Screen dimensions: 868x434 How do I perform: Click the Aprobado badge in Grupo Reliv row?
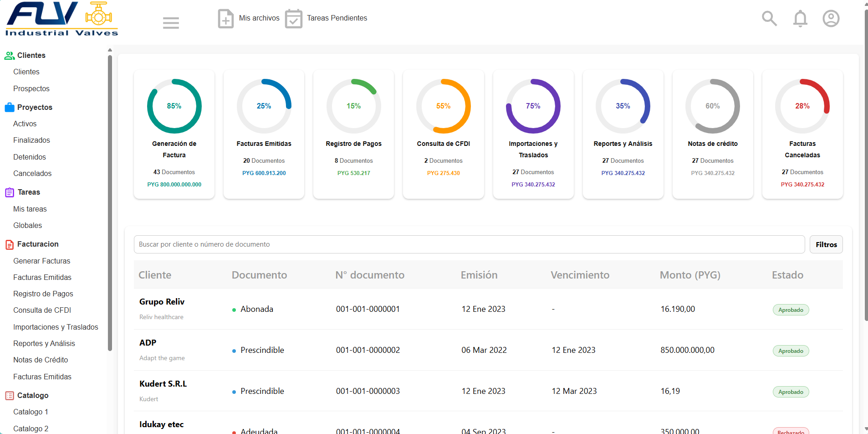click(x=791, y=310)
